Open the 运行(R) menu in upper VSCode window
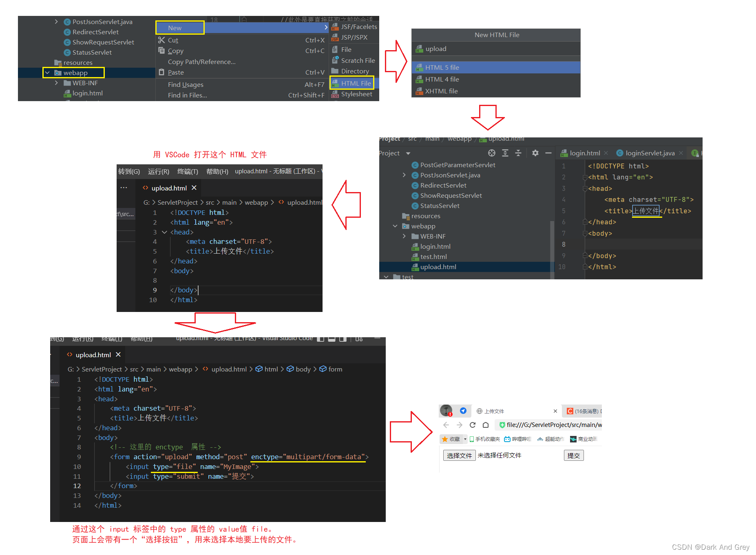756x555 pixels. (x=159, y=171)
